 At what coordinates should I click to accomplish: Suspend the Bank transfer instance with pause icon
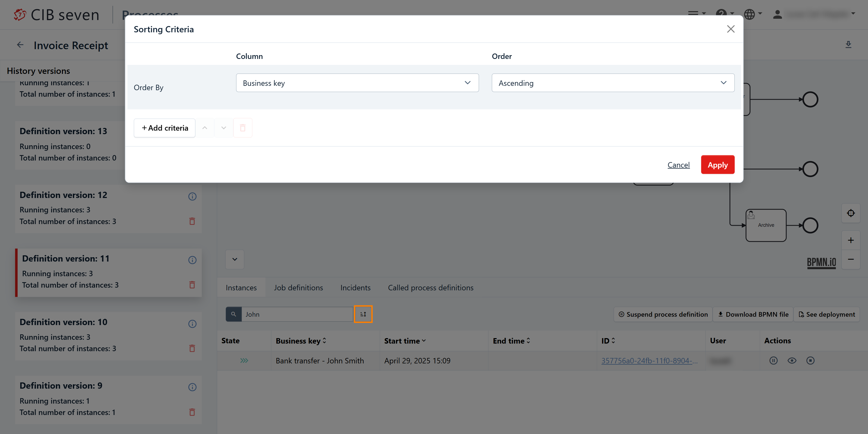pyautogui.click(x=773, y=360)
